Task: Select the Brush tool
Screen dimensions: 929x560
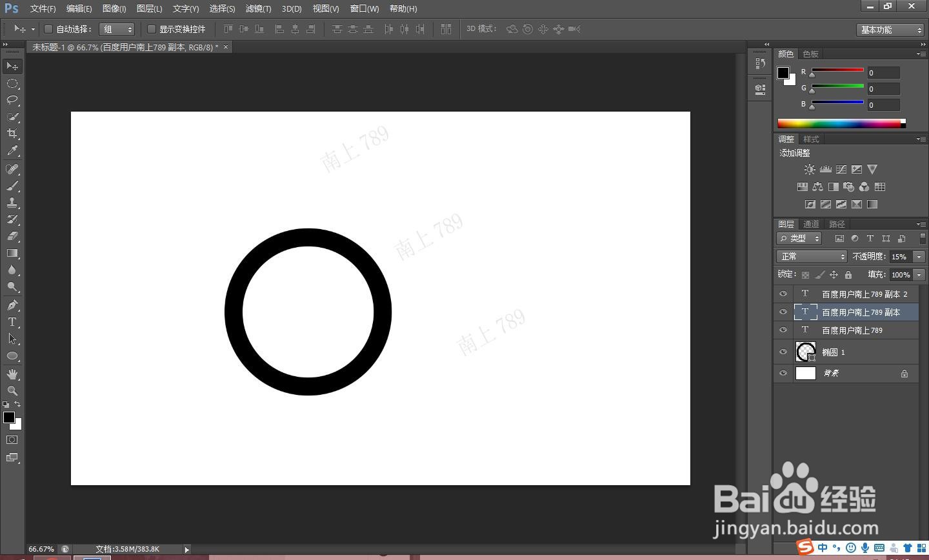Action: tap(12, 186)
